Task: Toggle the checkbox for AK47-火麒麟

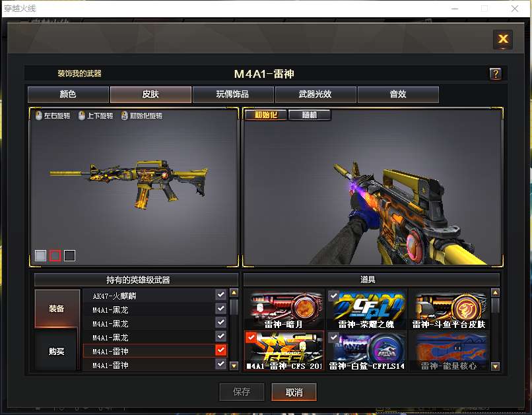Action: tap(221, 295)
